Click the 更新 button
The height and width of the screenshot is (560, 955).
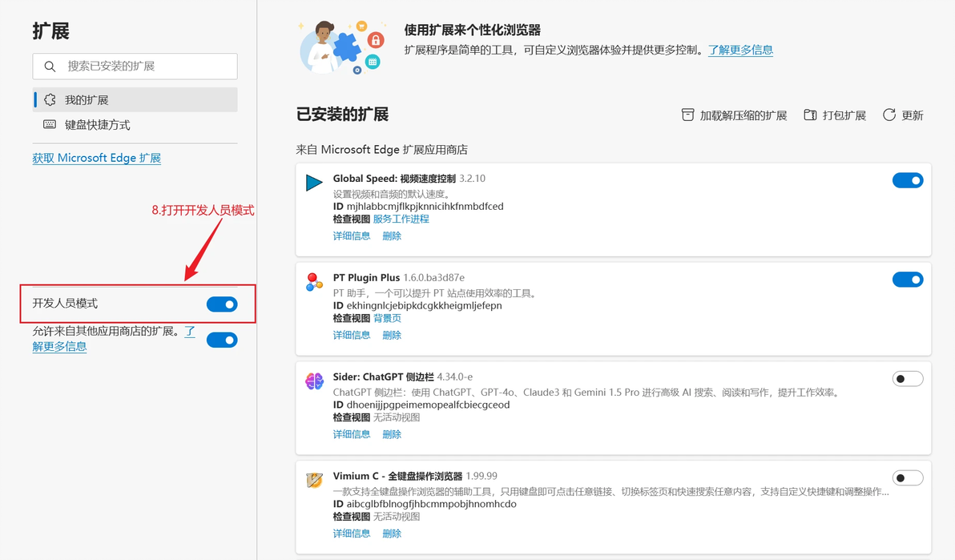pyautogui.click(x=903, y=115)
